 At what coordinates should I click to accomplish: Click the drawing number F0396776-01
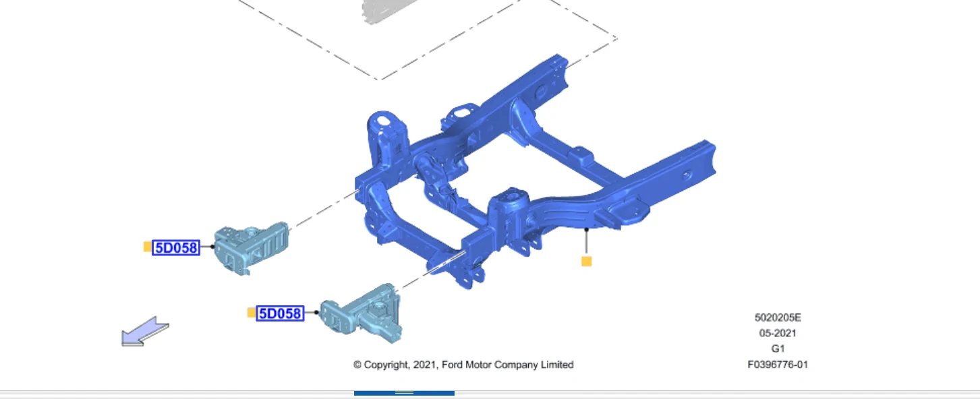point(778,365)
